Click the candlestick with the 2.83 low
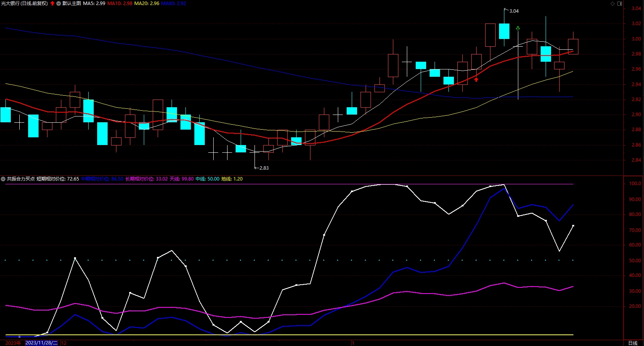Viewport: 644px width, 346px height. point(255,152)
